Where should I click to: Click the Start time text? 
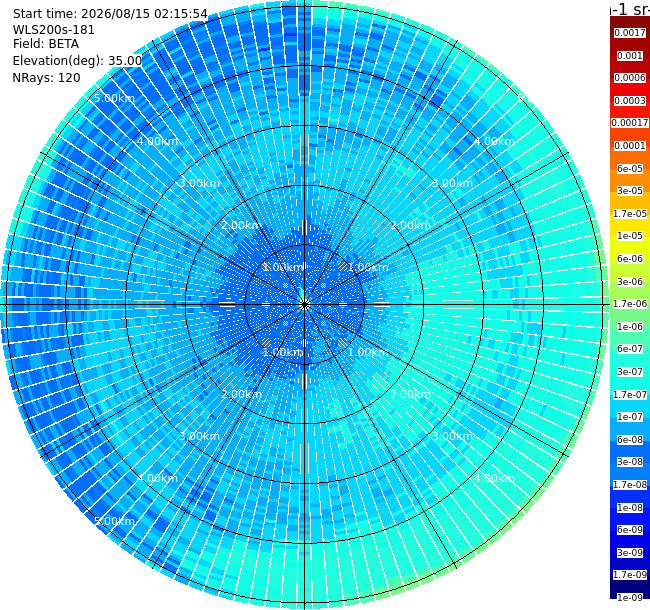click(x=110, y=14)
